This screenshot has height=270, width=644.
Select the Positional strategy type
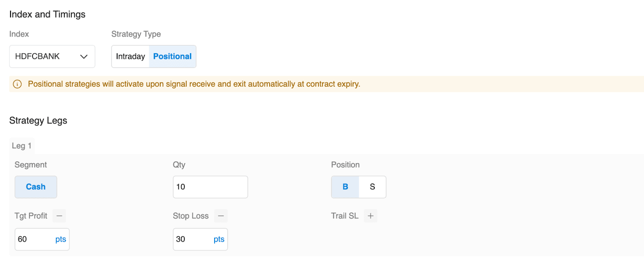pos(172,56)
